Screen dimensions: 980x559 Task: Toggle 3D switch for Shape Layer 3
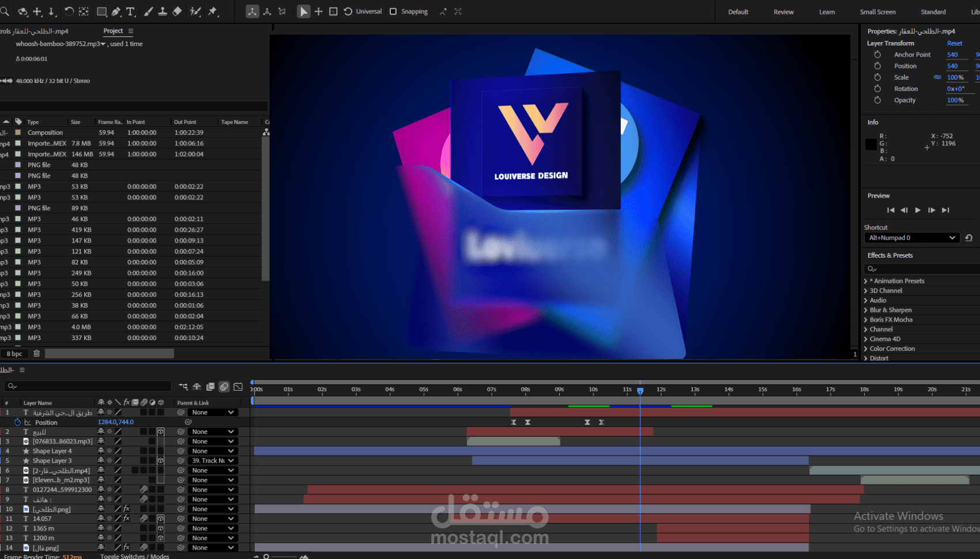[161, 460]
